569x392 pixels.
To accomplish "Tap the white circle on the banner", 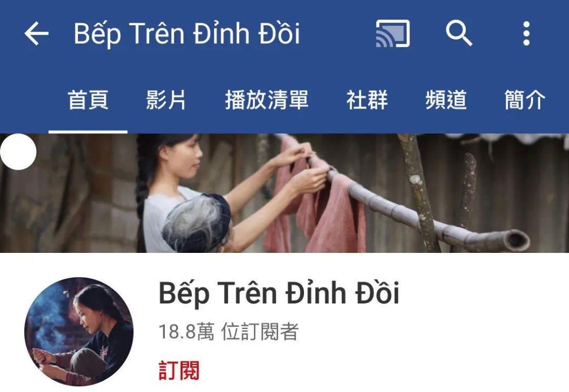I will click(18, 152).
